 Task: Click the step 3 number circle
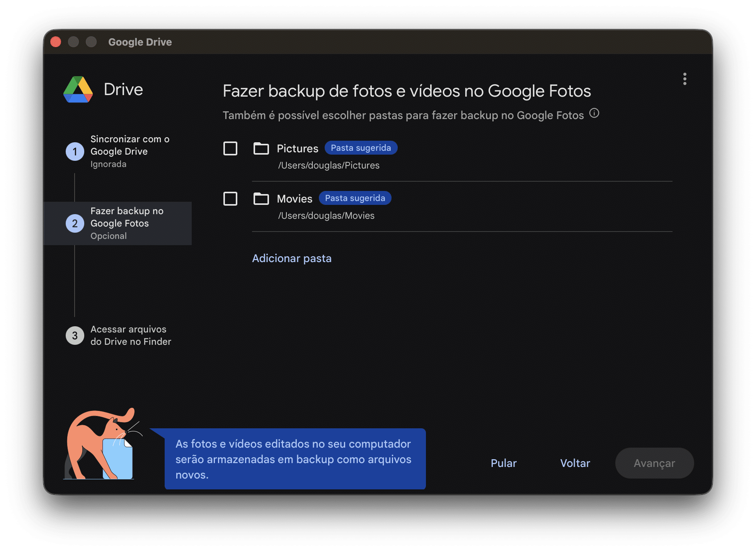75,336
